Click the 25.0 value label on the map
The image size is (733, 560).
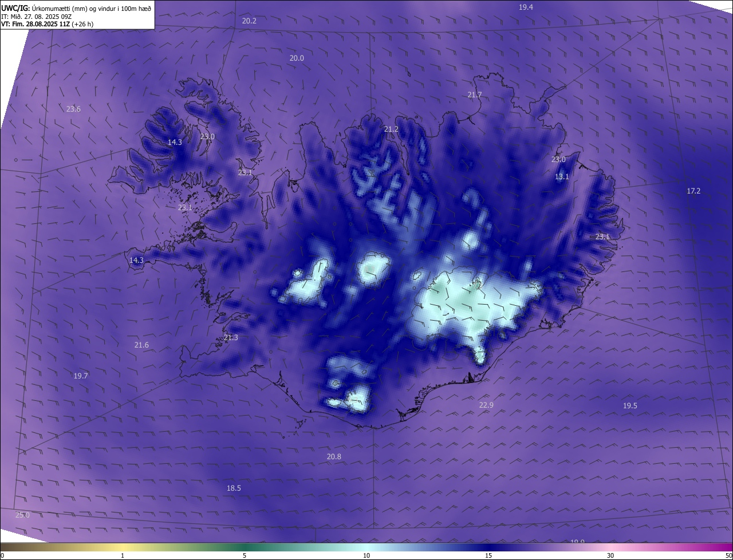click(22, 515)
